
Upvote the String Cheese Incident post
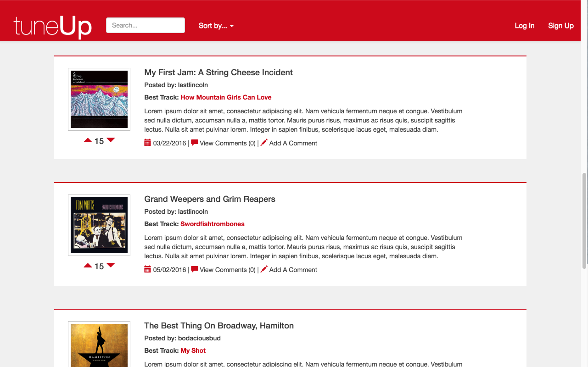pyautogui.click(x=88, y=140)
